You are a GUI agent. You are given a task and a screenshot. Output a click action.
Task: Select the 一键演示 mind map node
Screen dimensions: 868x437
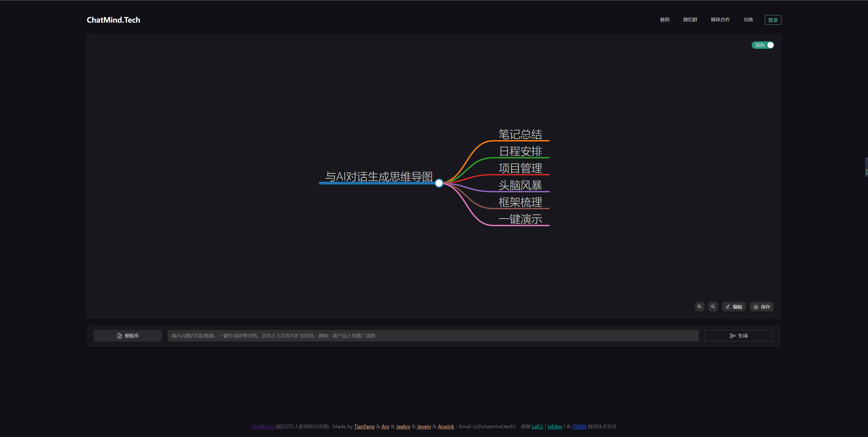(x=520, y=219)
